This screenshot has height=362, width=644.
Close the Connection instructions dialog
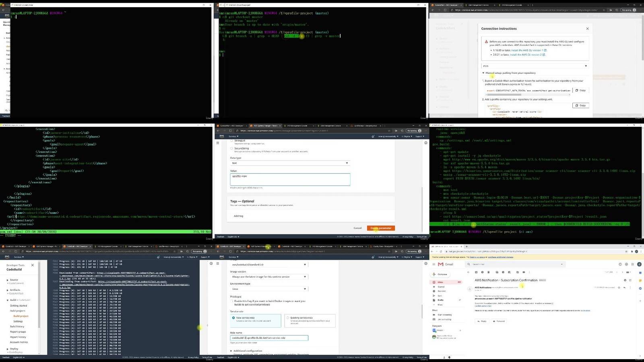(x=587, y=29)
